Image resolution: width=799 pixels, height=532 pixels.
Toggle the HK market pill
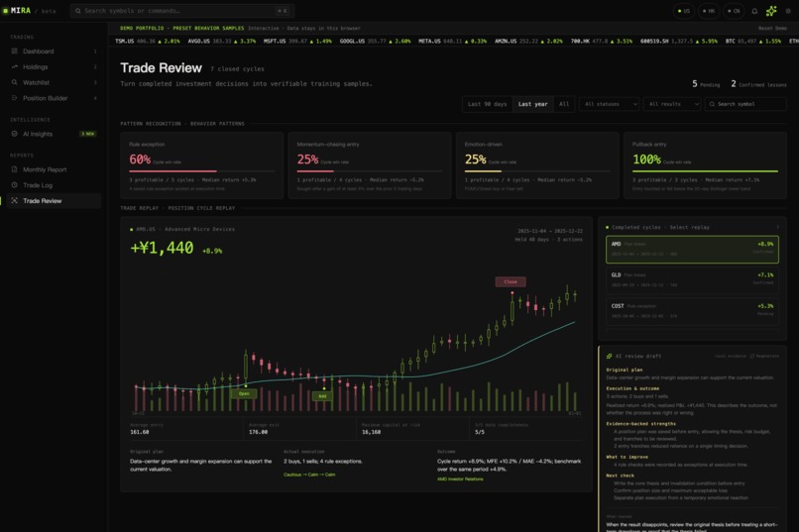pyautogui.click(x=709, y=11)
